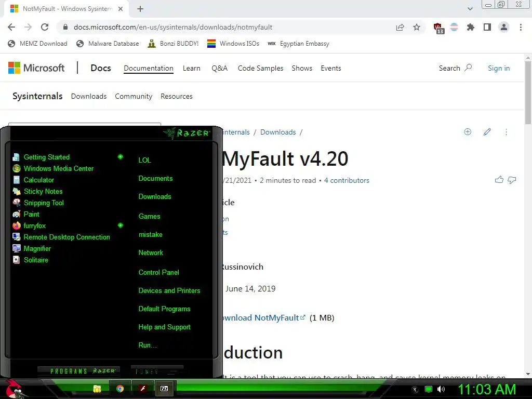Select the Learn nav item

192,68
